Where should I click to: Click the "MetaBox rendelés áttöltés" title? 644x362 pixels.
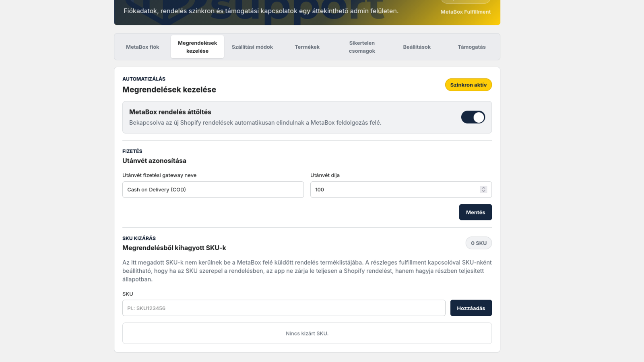tap(170, 112)
